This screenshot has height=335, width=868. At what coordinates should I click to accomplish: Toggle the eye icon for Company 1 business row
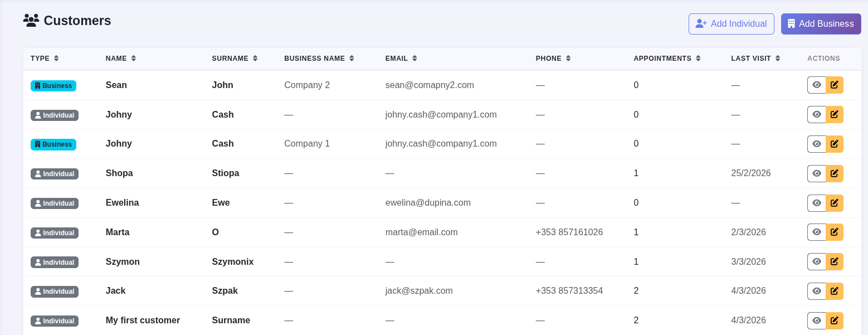[x=817, y=143]
